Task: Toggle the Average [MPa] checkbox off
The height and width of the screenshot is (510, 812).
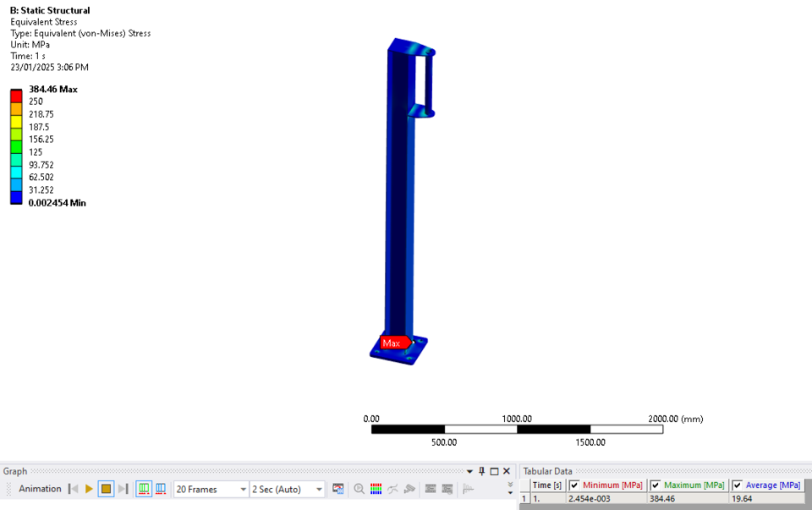Action: click(x=736, y=485)
